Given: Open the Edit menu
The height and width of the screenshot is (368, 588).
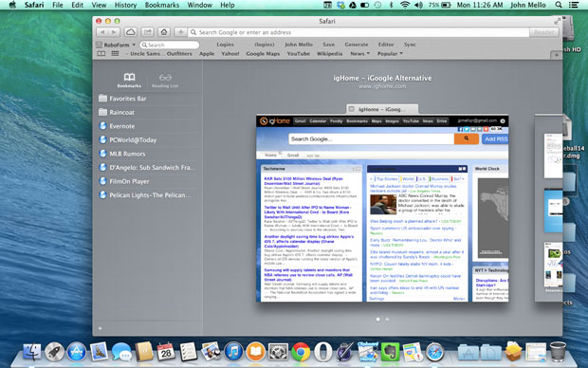Looking at the screenshot, I should click(x=77, y=5).
